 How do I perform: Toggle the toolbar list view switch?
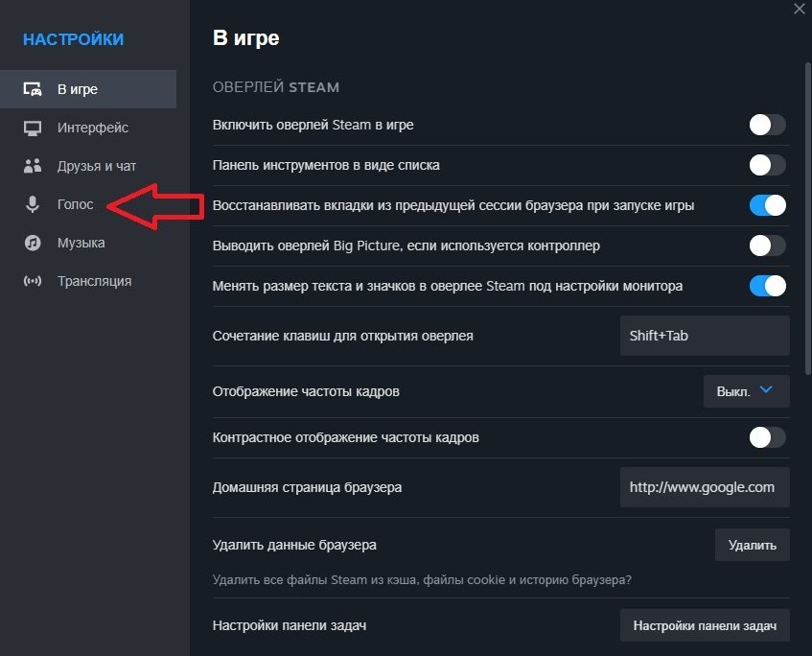[767, 165]
